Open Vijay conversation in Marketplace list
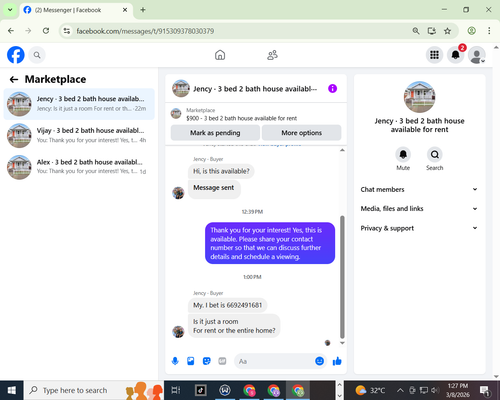Viewport: 500px width, 400px height. point(79,135)
